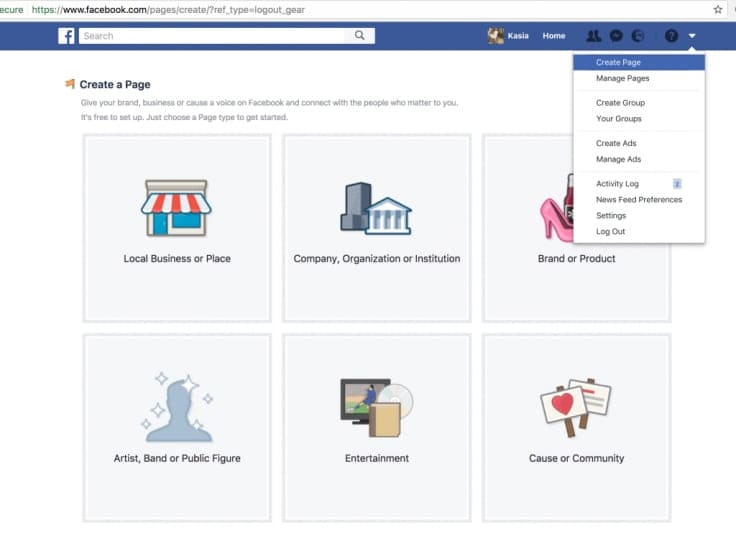Open Kasia's profile name link

point(518,36)
